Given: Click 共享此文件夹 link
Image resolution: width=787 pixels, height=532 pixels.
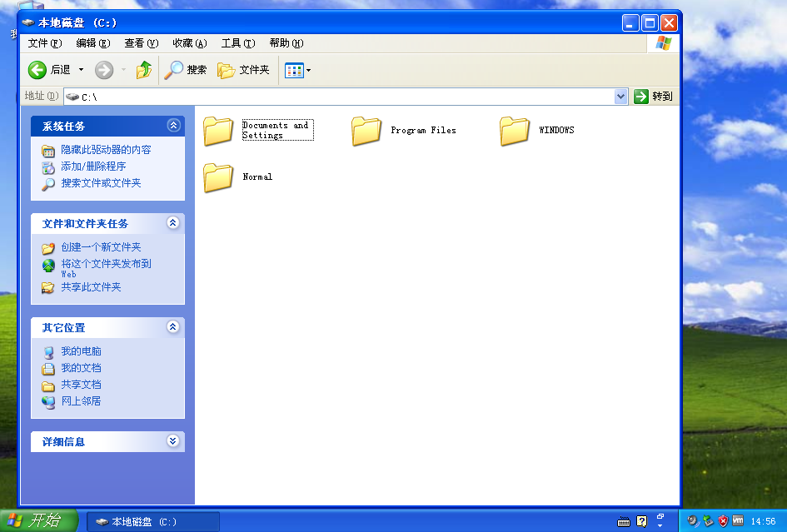Looking at the screenshot, I should pos(91,287).
